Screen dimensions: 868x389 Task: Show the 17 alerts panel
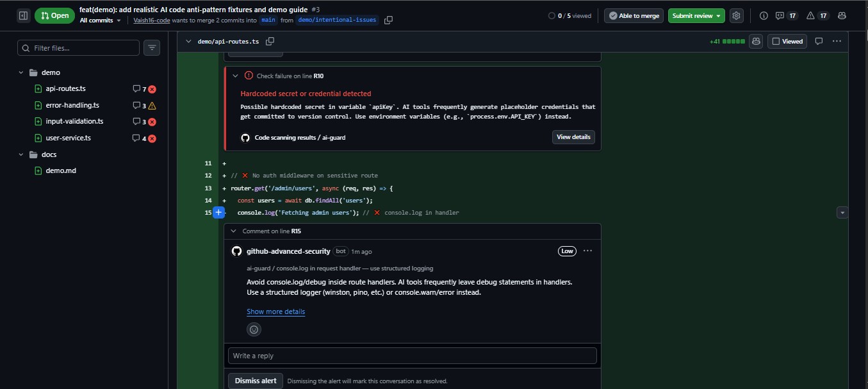[817, 15]
